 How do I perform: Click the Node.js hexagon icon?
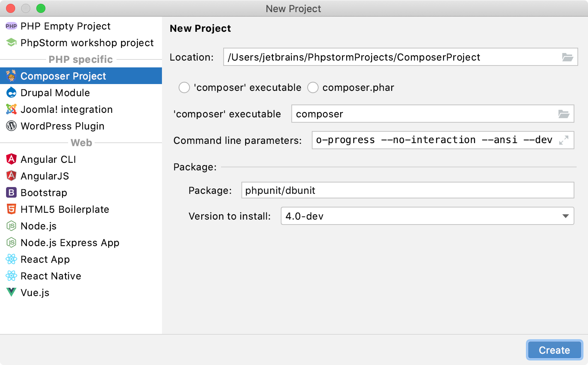11,226
